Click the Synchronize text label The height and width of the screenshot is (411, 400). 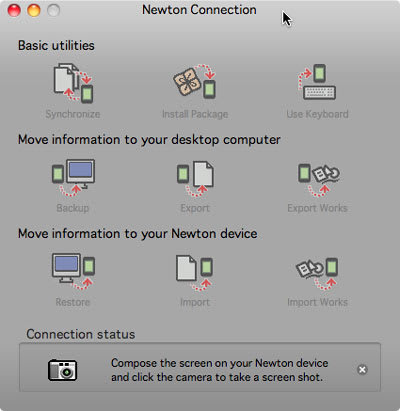pos(73,114)
